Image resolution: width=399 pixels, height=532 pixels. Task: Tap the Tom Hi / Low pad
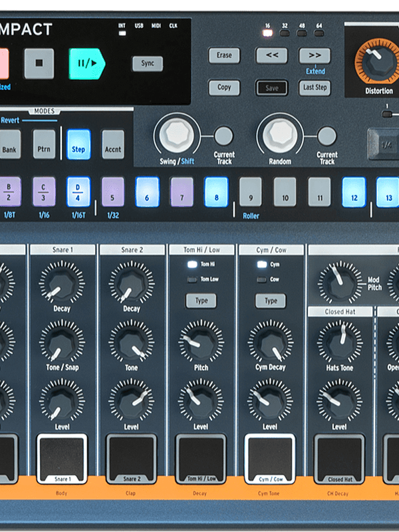[200, 457]
